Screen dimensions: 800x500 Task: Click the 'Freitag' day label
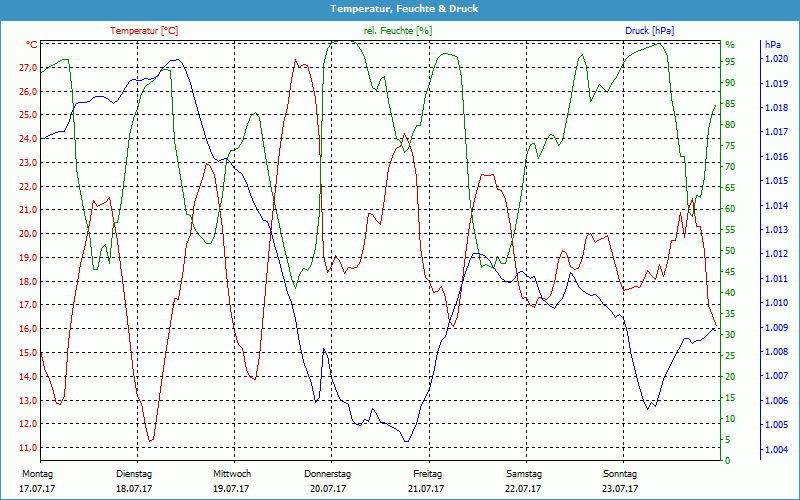[x=428, y=473]
